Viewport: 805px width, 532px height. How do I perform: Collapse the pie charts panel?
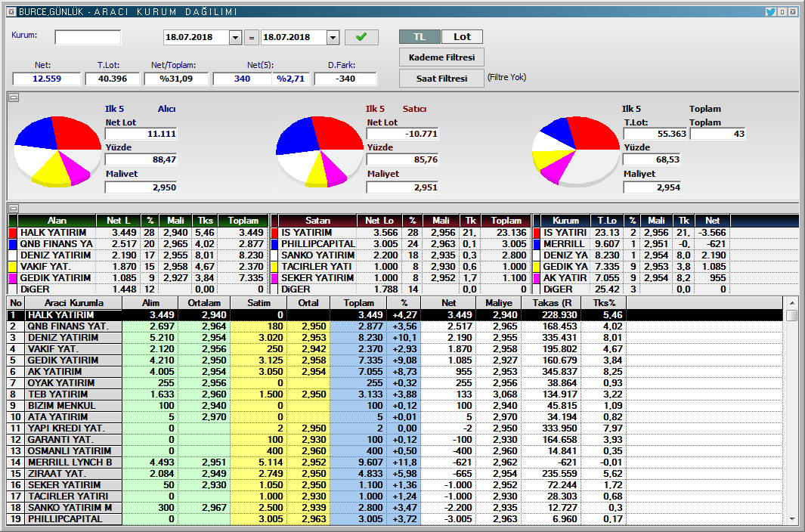click(x=14, y=97)
